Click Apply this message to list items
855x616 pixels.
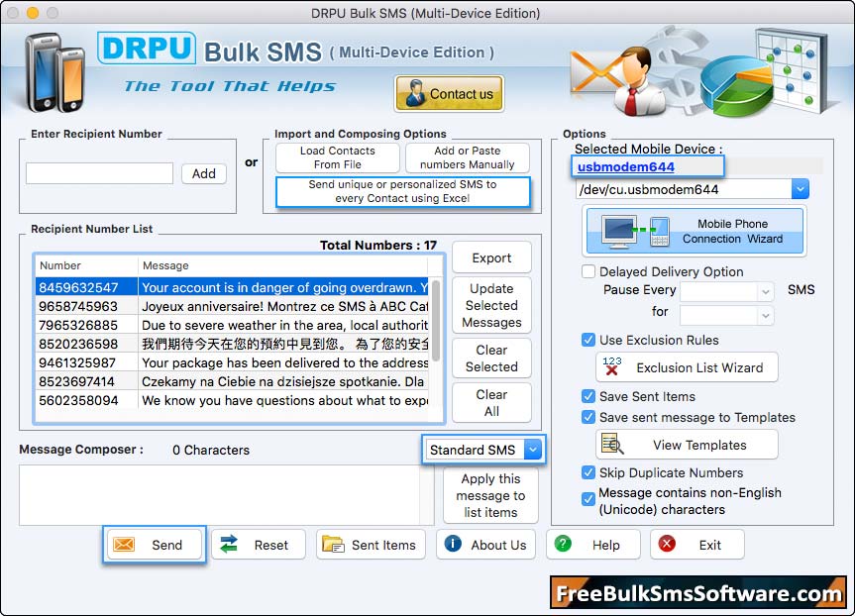[490, 495]
